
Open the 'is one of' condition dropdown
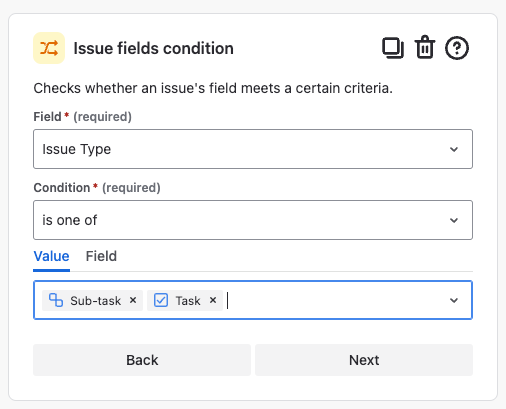253,220
